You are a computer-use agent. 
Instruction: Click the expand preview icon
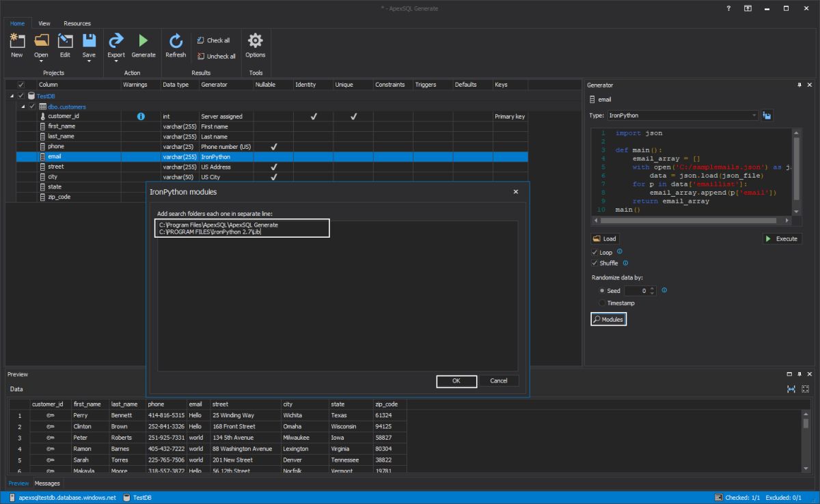coord(806,389)
